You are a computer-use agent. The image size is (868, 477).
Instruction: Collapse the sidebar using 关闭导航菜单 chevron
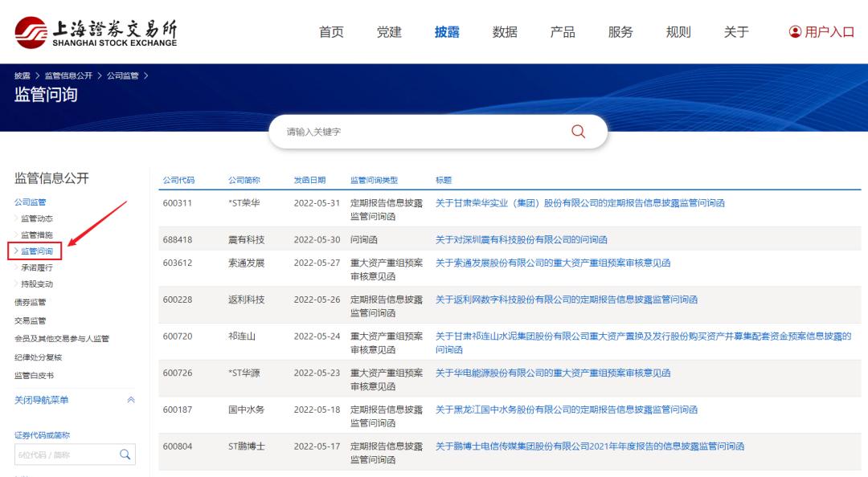tap(131, 399)
